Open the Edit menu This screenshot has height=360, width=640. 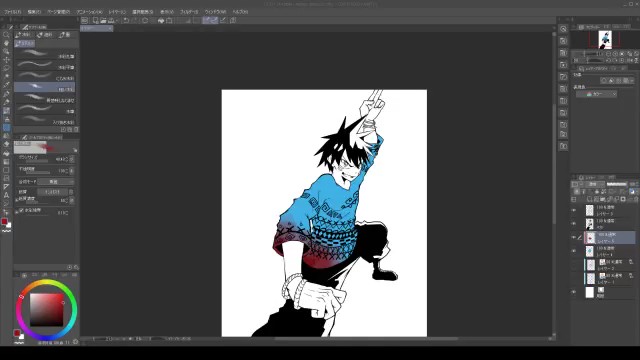pos(34,12)
